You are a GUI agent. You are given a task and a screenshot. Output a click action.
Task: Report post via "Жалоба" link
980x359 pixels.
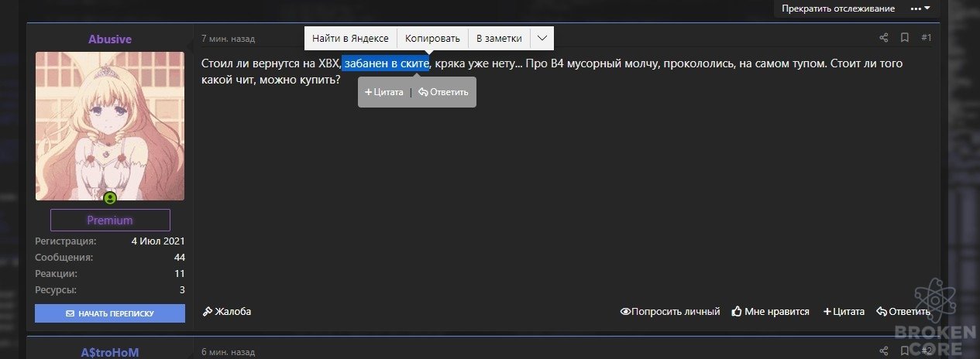coord(227,311)
